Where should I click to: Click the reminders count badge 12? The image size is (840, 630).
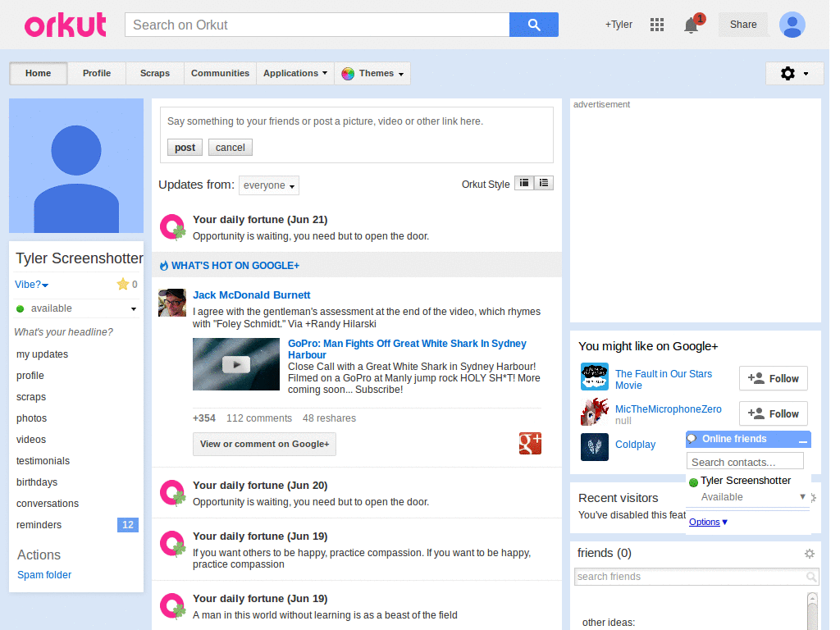[127, 525]
